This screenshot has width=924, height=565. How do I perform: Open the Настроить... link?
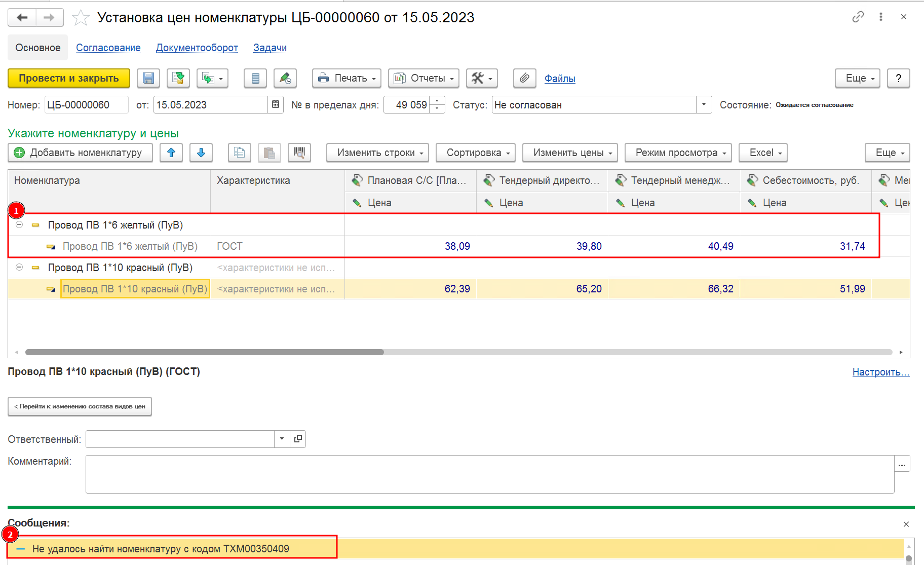pyautogui.click(x=881, y=372)
